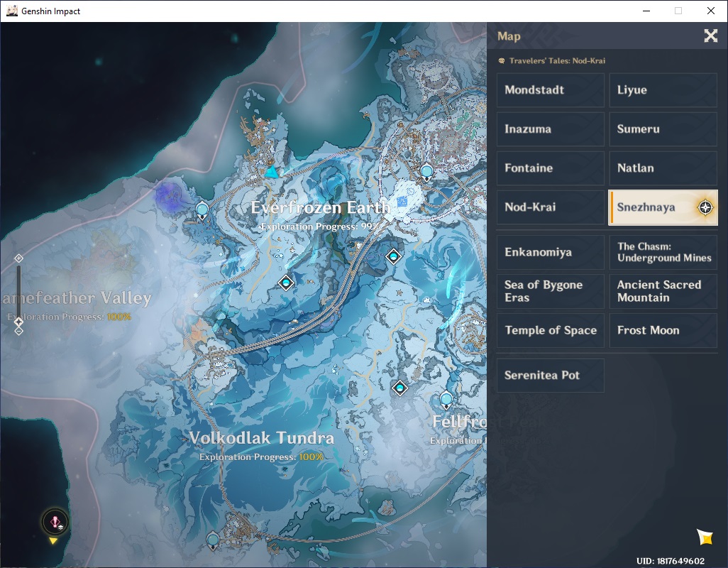This screenshot has width=728, height=568.
Task: Click the map zoom slider track
Action: (x=18, y=293)
